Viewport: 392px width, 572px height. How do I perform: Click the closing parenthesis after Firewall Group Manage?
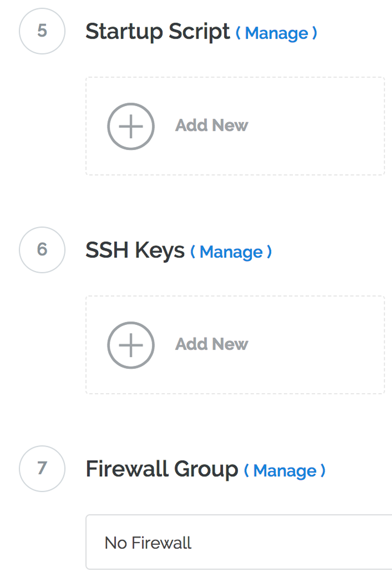(323, 470)
